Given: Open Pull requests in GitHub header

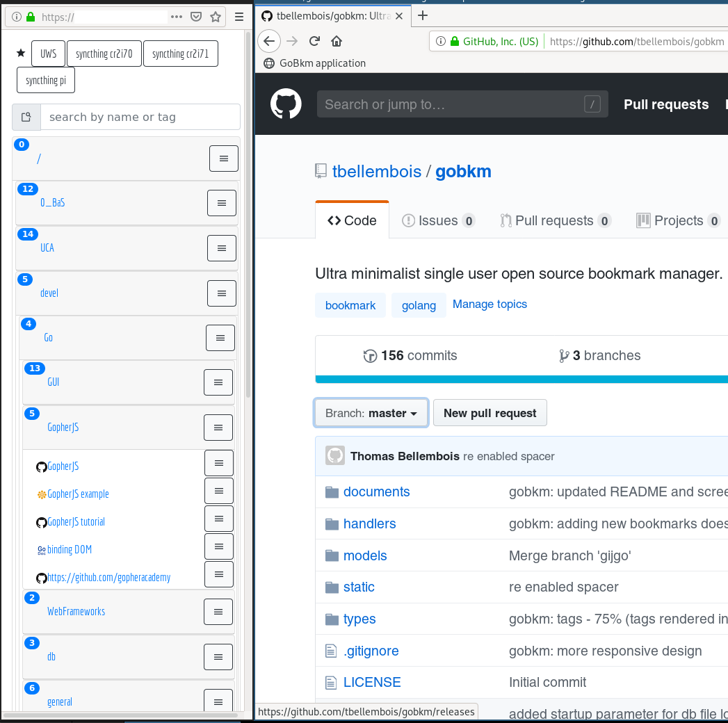Looking at the screenshot, I should 666,104.
